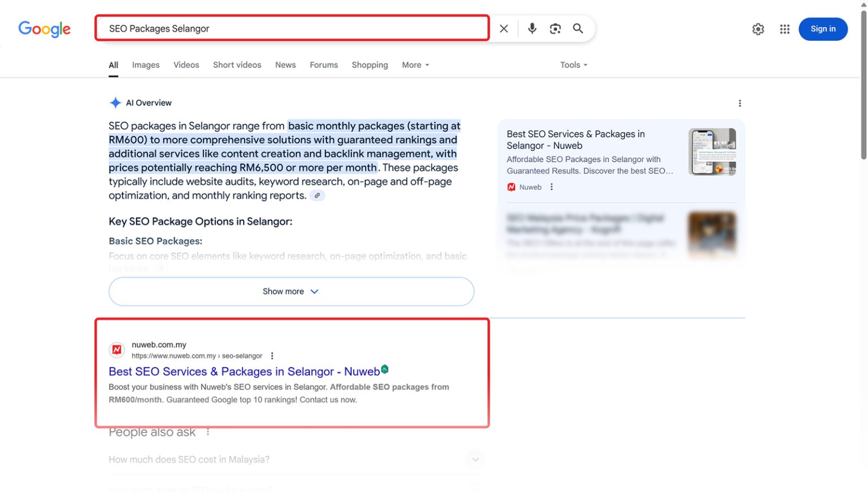Click the Nuweb source card thumbnail
This screenshot has width=868, height=501.
[x=711, y=152]
